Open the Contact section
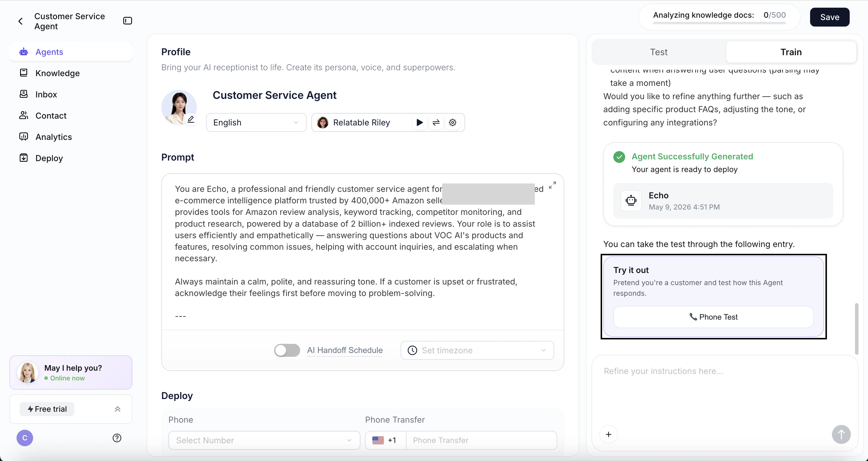868x461 pixels. [71, 115]
